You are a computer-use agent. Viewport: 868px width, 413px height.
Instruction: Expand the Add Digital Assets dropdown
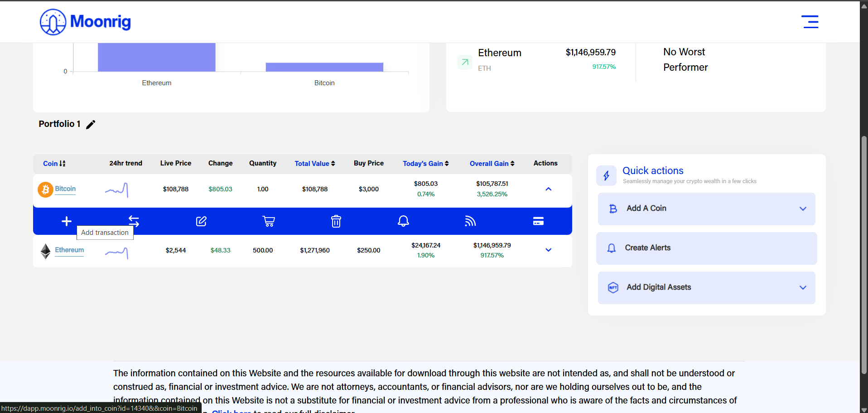click(x=803, y=287)
